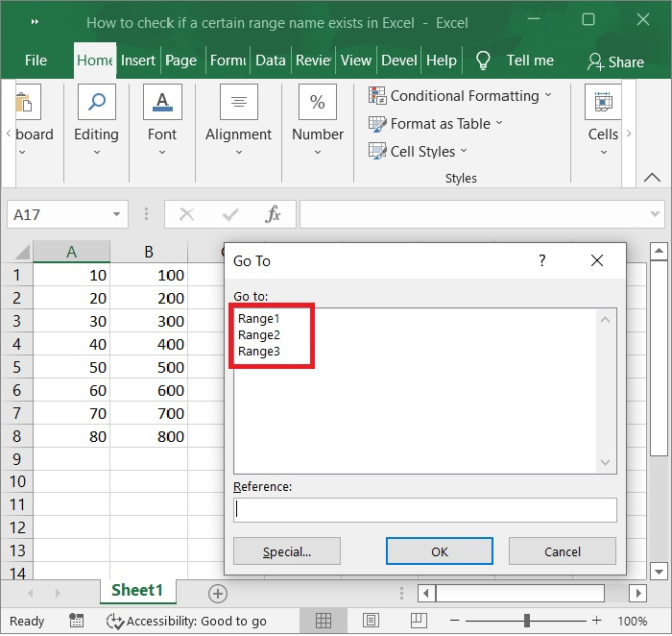Image resolution: width=672 pixels, height=636 pixels.
Task: Click the Font group icon
Action: pyautogui.click(x=162, y=103)
